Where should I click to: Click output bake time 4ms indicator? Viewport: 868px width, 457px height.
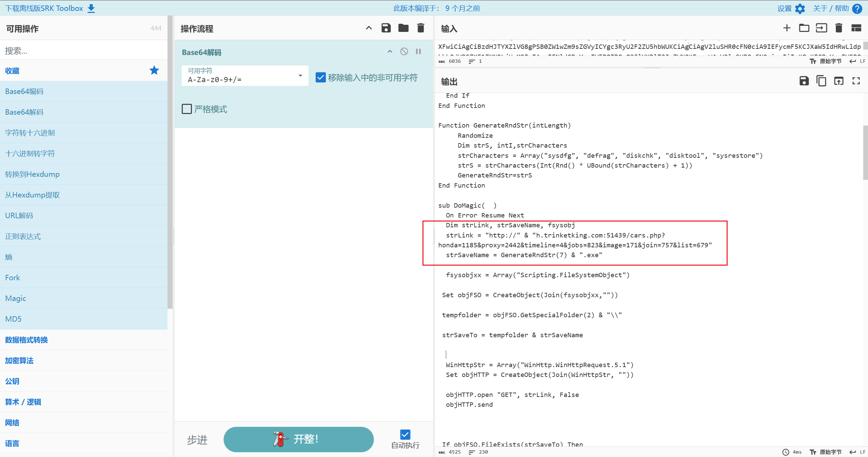[x=792, y=452]
